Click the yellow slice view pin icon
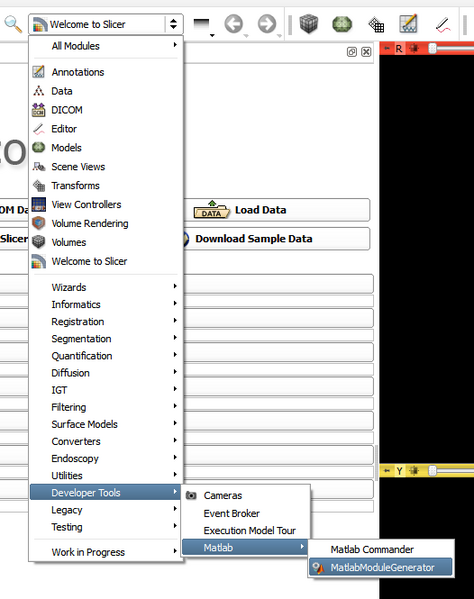 point(387,471)
